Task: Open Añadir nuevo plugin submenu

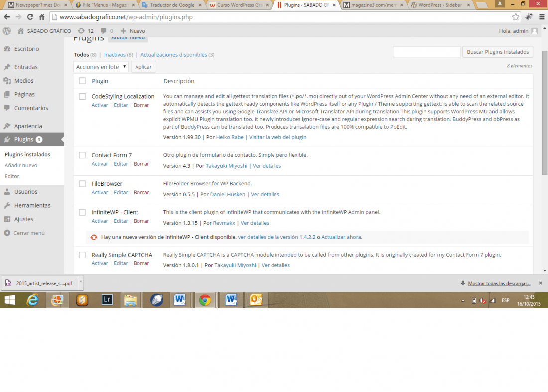Action: click(21, 165)
